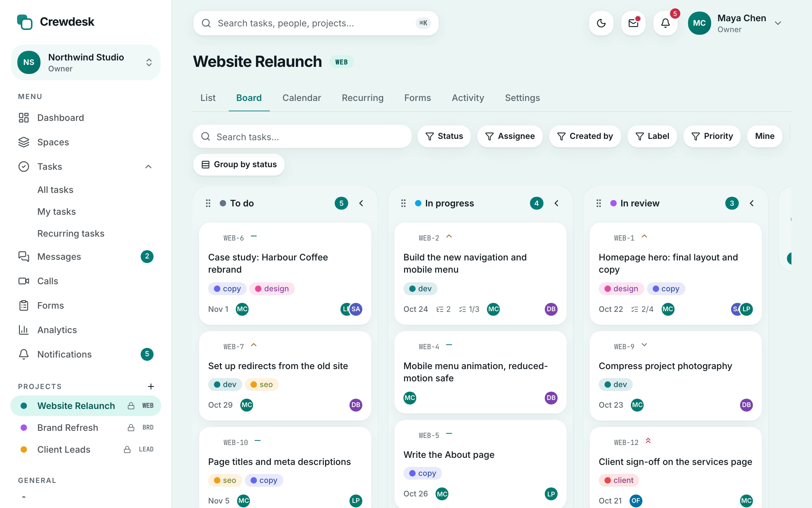This screenshot has width=812, height=508.
Task: Click SA avatar on WEB-6 card
Action: (356, 309)
